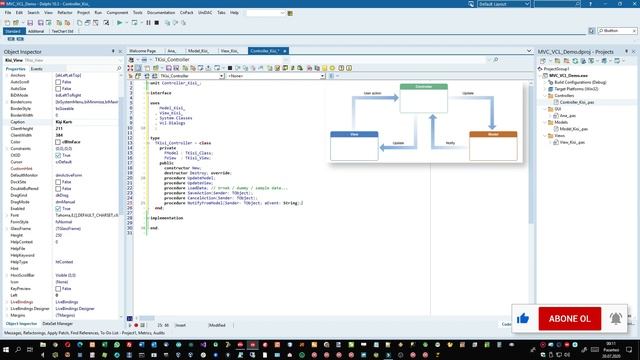
Task: Select Model_Kisi_.pas in Projects tree
Action: point(573,129)
